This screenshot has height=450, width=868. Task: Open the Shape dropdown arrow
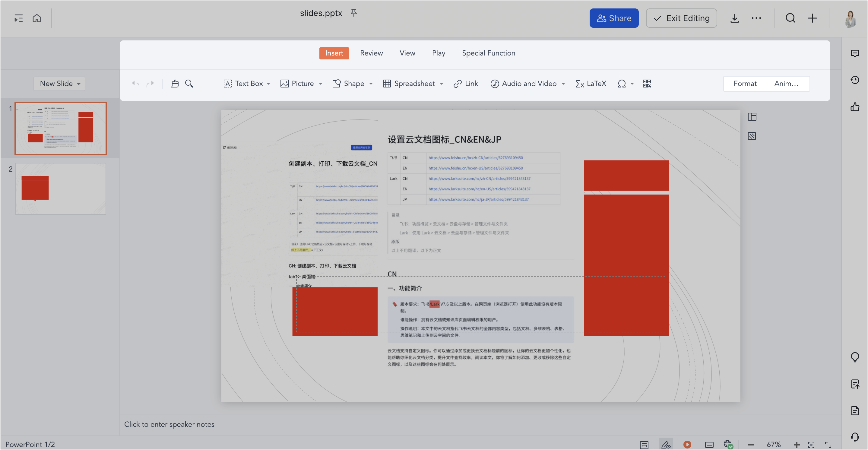point(371,84)
